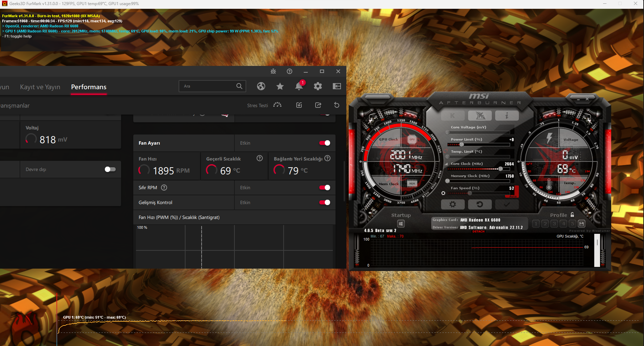Click the '1895 RPM' fan speed value
This screenshot has width=644, height=346.
171,171
